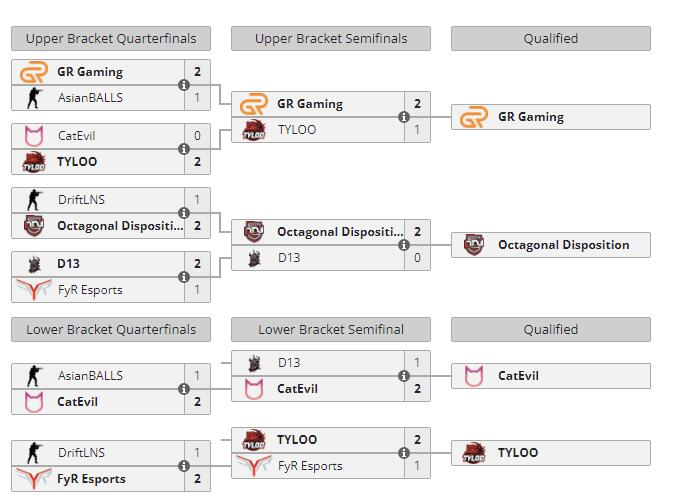
Task: Show match info for D13 vs CatEvil lower semifinal
Action: [x=403, y=376]
